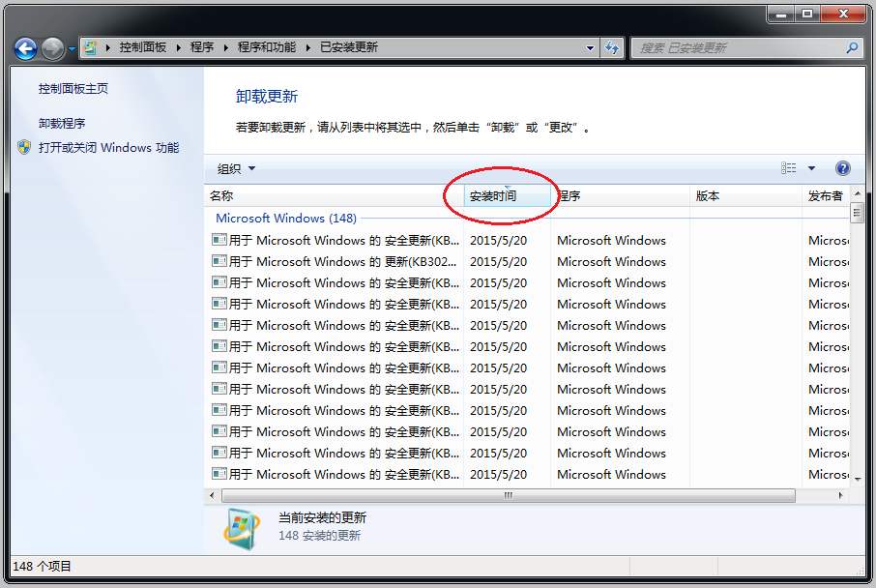The width and height of the screenshot is (876, 588).
Task: Close the installed updates window
Action: pos(843,14)
